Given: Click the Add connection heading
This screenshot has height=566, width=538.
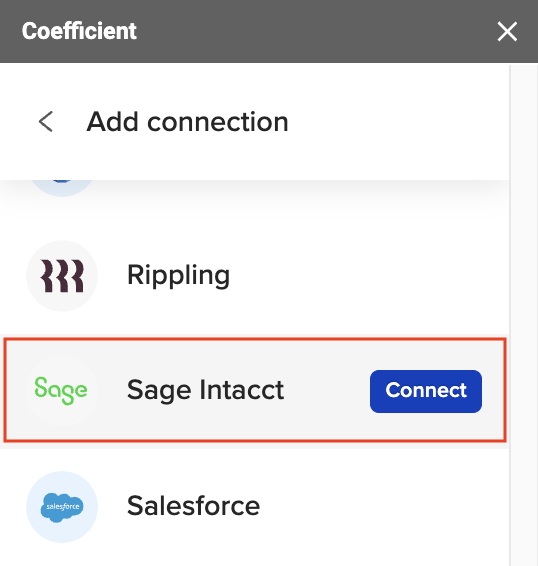Looking at the screenshot, I should (x=187, y=122).
